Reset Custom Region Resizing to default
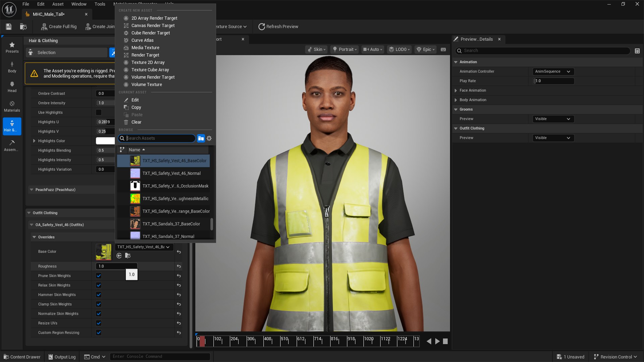Screen dimensions: 644x362 point(179,333)
